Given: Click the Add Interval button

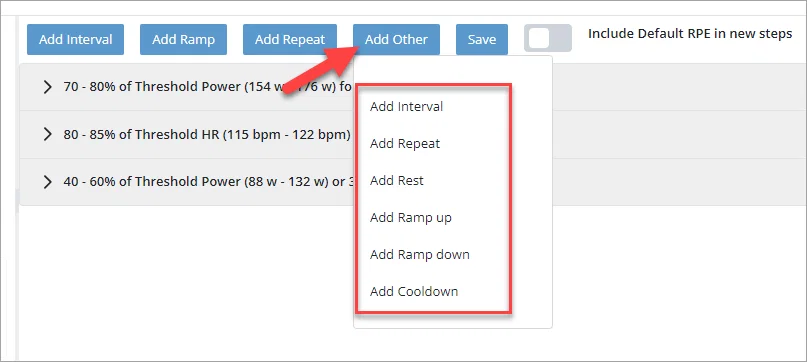Looking at the screenshot, I should (75, 40).
